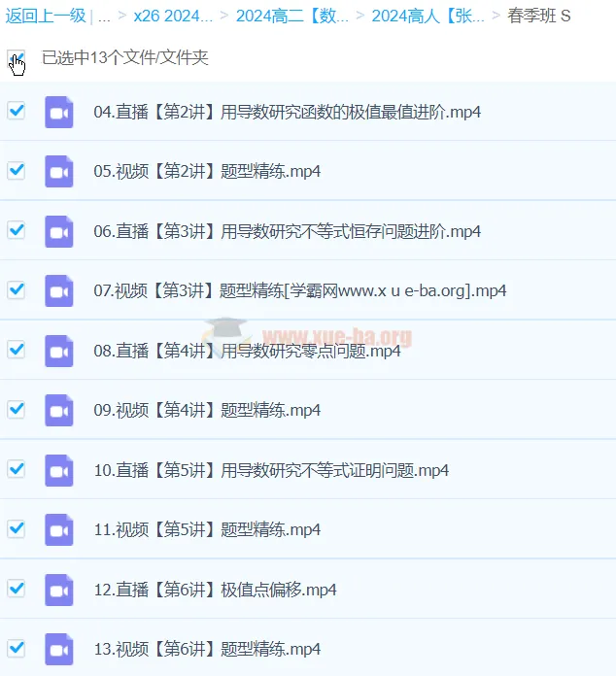Click video icon for 10.直播【第5讲】file
Screen dimensions: 616x676
point(58,470)
